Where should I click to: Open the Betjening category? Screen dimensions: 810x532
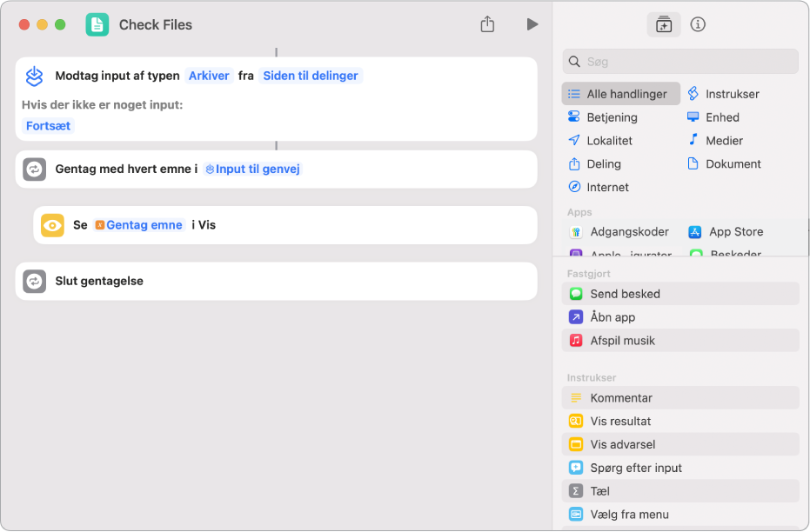coord(603,117)
